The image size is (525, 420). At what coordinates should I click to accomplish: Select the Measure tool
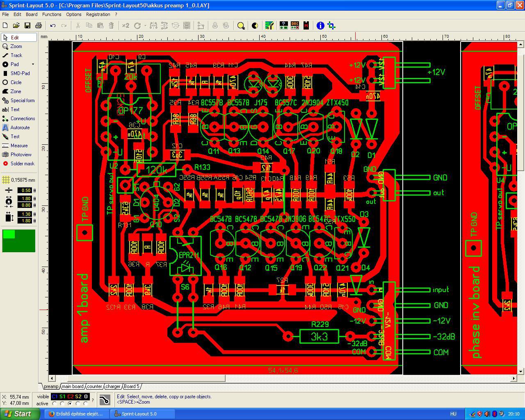(19, 146)
